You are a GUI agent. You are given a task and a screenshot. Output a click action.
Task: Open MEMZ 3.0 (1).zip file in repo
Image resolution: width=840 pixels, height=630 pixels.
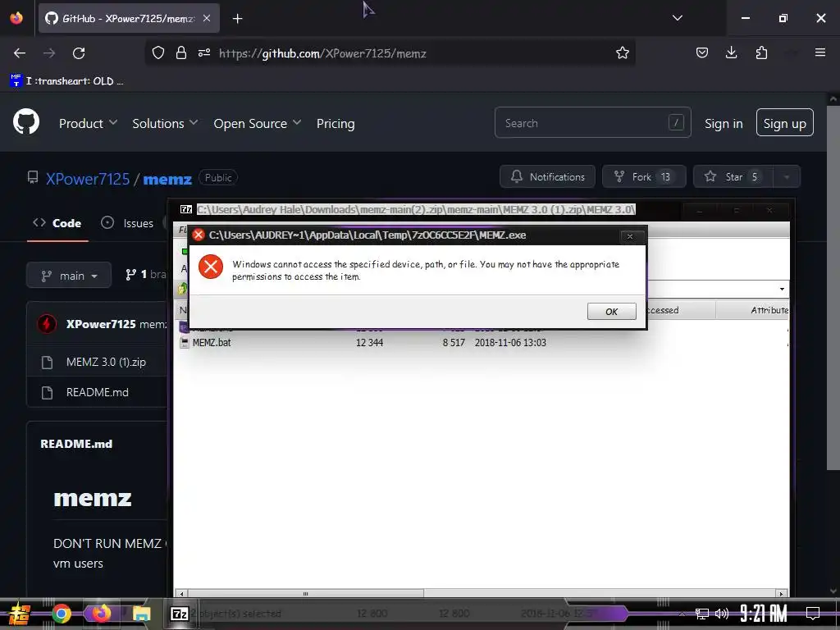(x=106, y=362)
